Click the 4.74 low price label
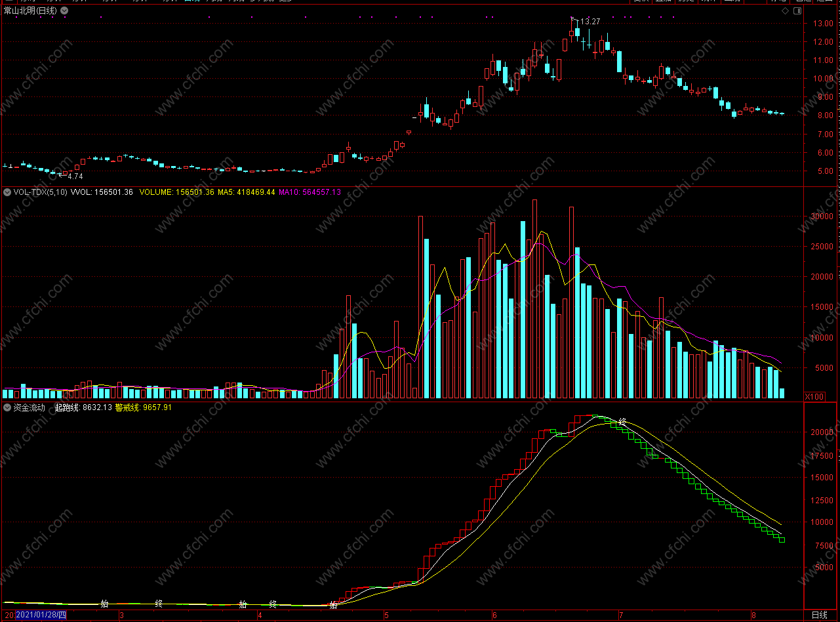 (x=75, y=176)
